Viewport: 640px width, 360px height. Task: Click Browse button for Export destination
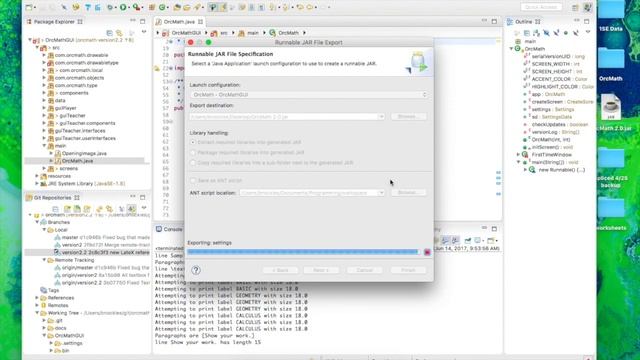coord(408,116)
